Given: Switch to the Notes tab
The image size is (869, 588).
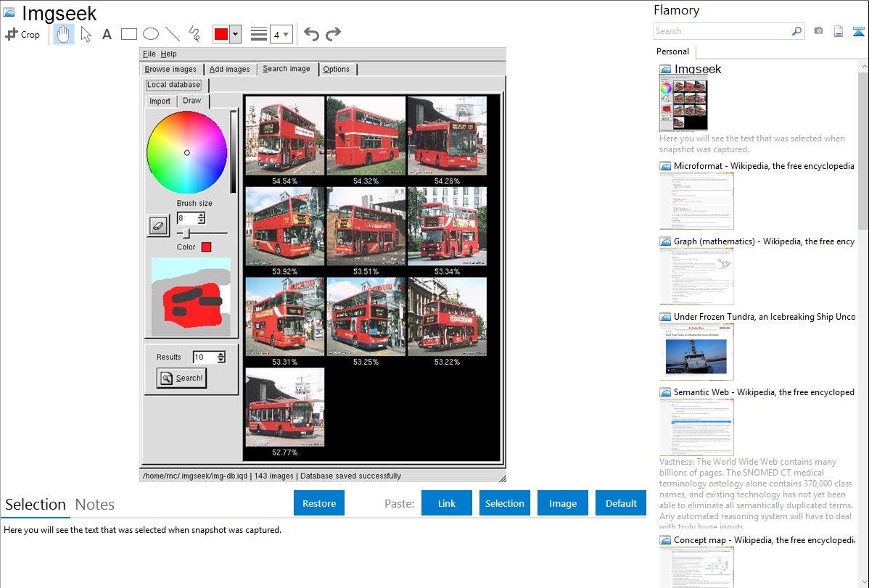Looking at the screenshot, I should coord(95,505).
